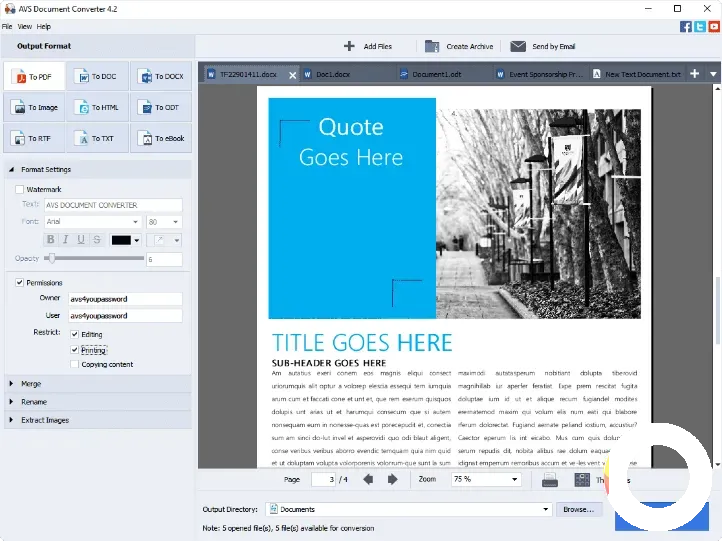
Task: Switch to the Document1.odt tab
Action: (x=443, y=74)
